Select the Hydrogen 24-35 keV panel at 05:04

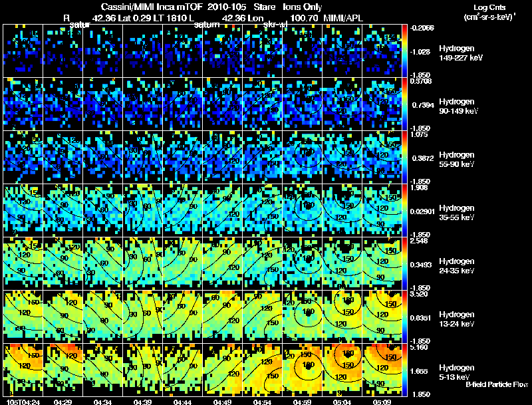click(342, 263)
